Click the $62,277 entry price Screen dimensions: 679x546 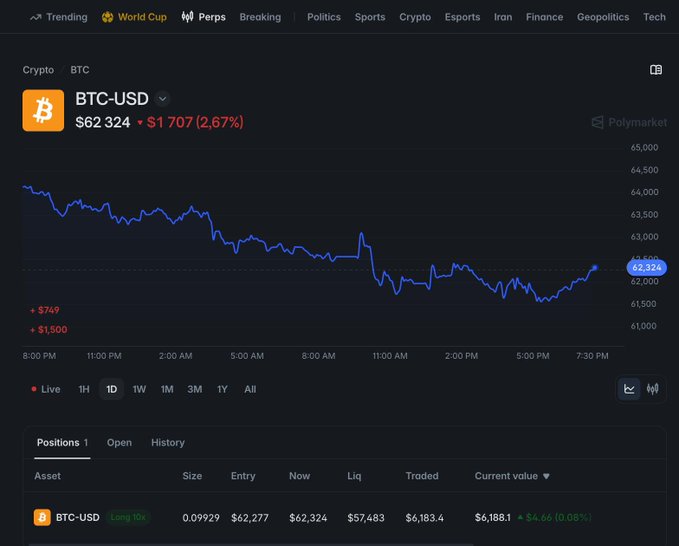[250, 518]
